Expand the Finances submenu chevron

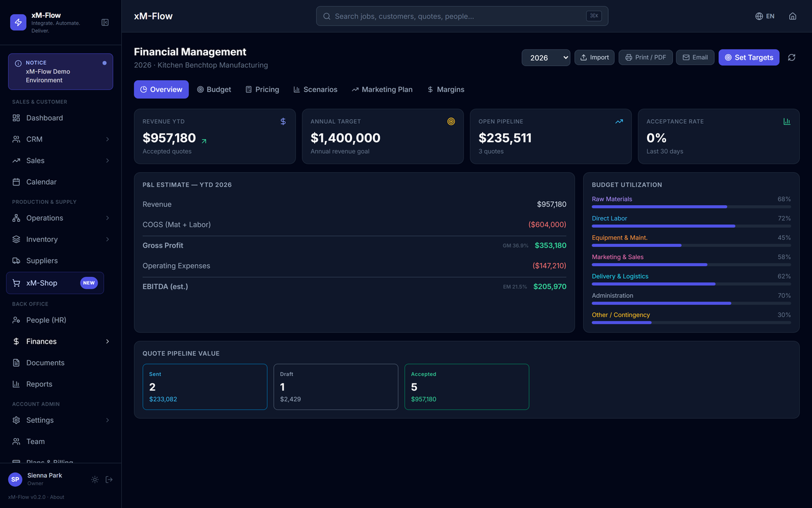107,342
